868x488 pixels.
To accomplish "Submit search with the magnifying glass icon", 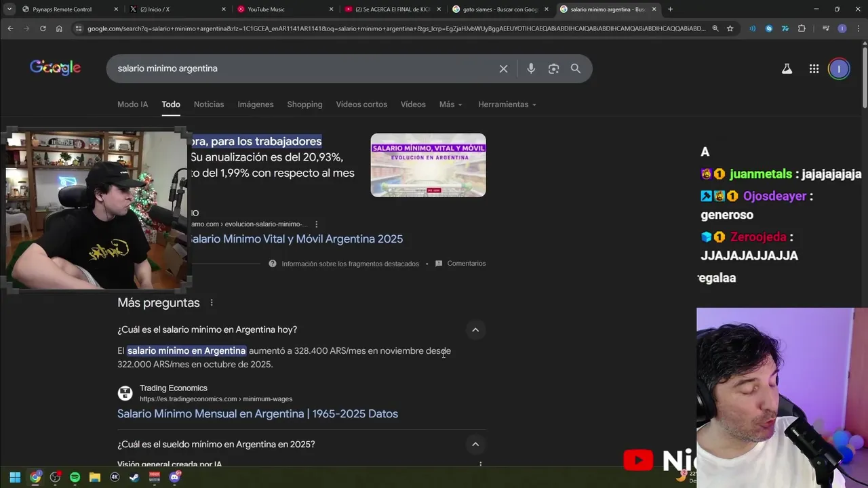I will 576,68.
